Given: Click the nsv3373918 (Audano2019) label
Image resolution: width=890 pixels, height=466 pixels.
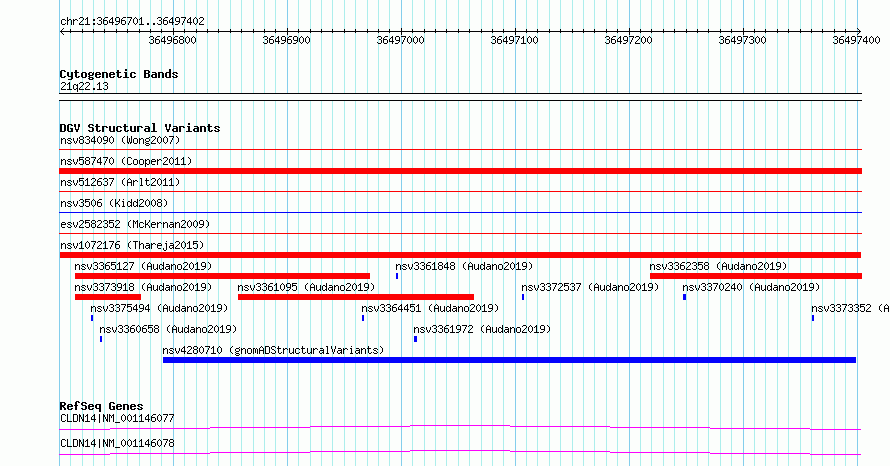Looking at the screenshot, I should tap(143, 287).
